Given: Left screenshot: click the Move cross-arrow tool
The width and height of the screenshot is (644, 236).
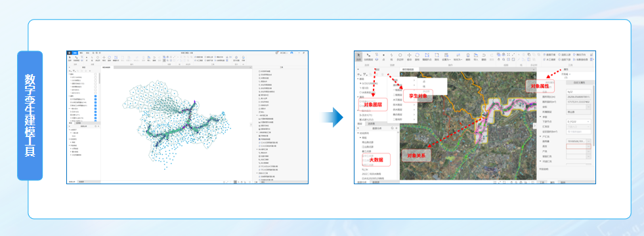Looking at the screenshot, I should (x=104, y=58).
